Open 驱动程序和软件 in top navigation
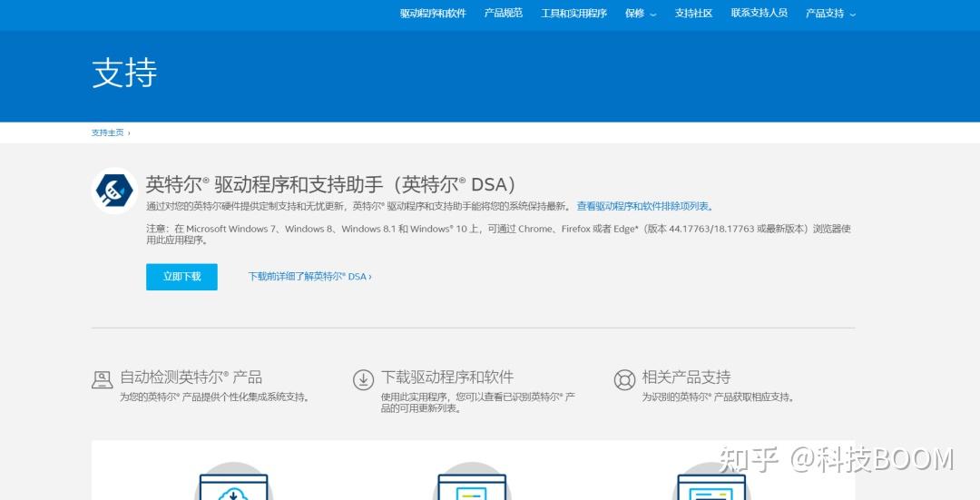 [433, 13]
